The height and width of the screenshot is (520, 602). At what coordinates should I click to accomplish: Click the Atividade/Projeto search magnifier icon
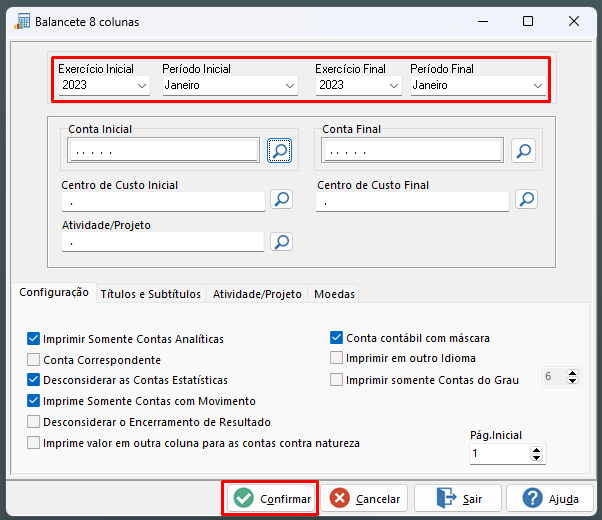pos(281,242)
